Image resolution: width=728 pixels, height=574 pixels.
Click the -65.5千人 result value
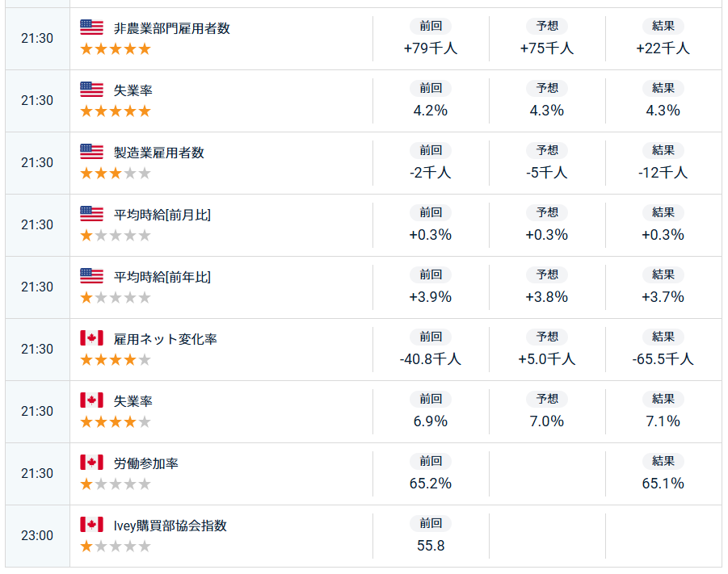tap(663, 359)
